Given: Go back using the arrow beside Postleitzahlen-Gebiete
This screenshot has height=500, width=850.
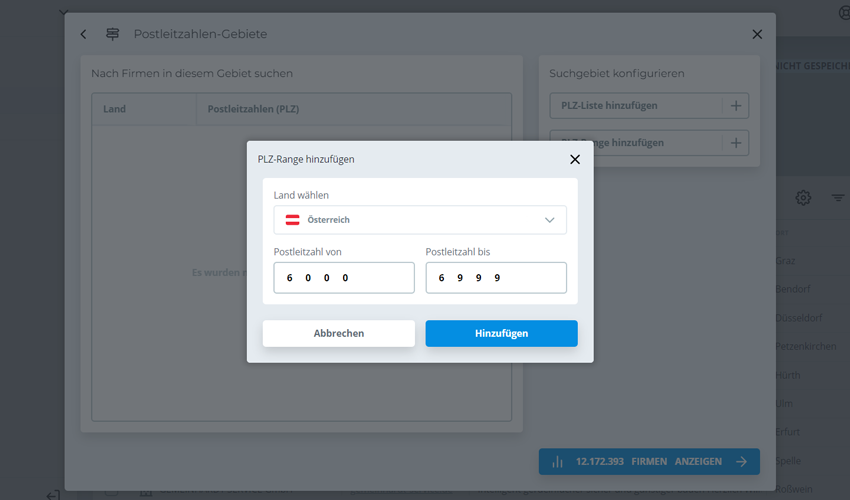Looking at the screenshot, I should pos(84,34).
